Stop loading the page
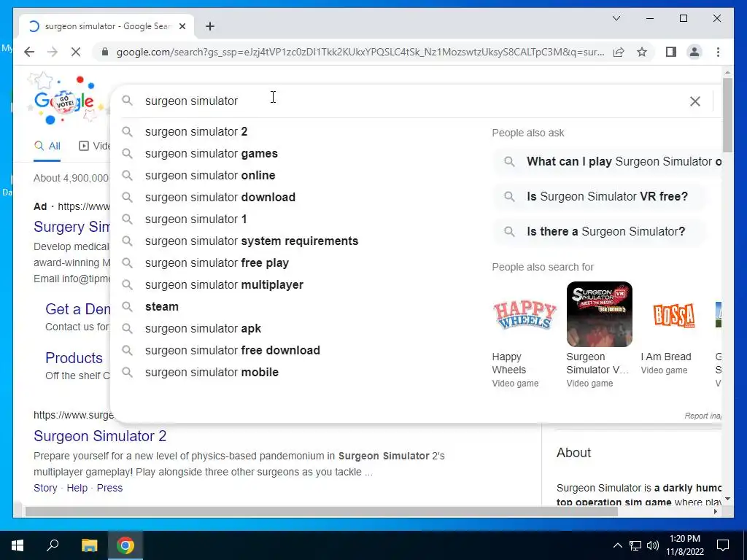This screenshot has height=560, width=747. [76, 52]
